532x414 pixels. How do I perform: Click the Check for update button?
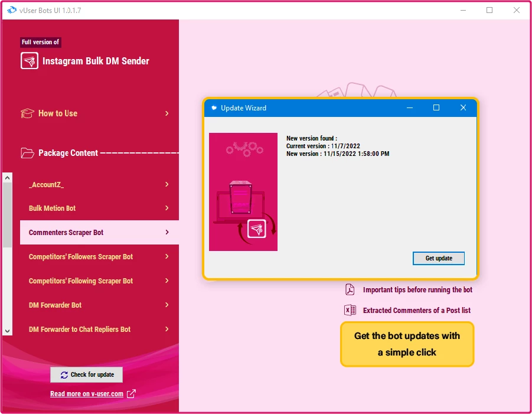coord(87,374)
